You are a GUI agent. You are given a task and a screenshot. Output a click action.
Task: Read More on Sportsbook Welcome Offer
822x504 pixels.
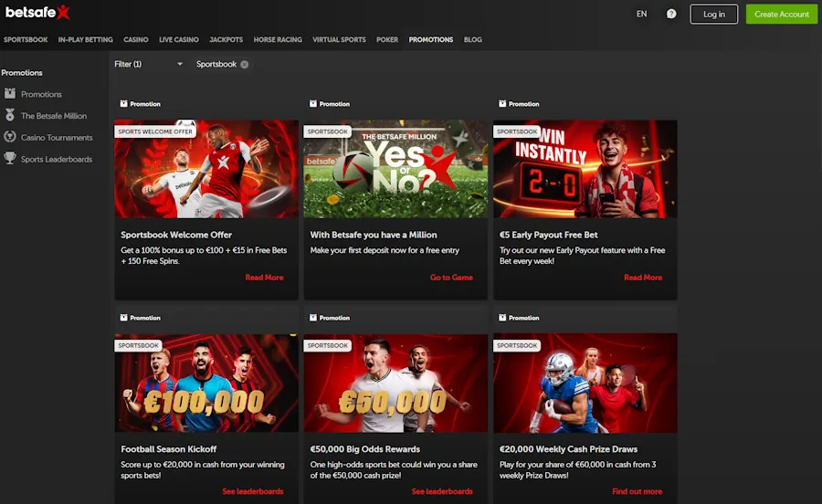coord(264,278)
